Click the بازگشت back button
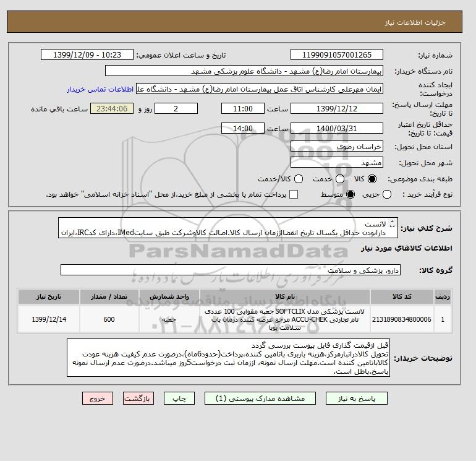 point(138,399)
